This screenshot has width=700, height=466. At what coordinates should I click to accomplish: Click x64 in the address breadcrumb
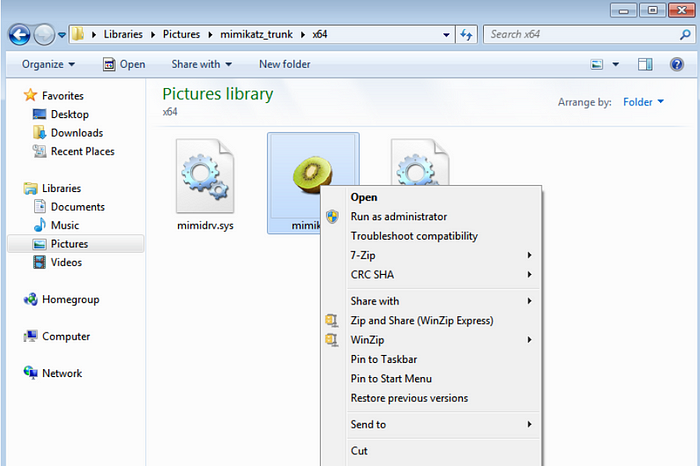tap(320, 34)
